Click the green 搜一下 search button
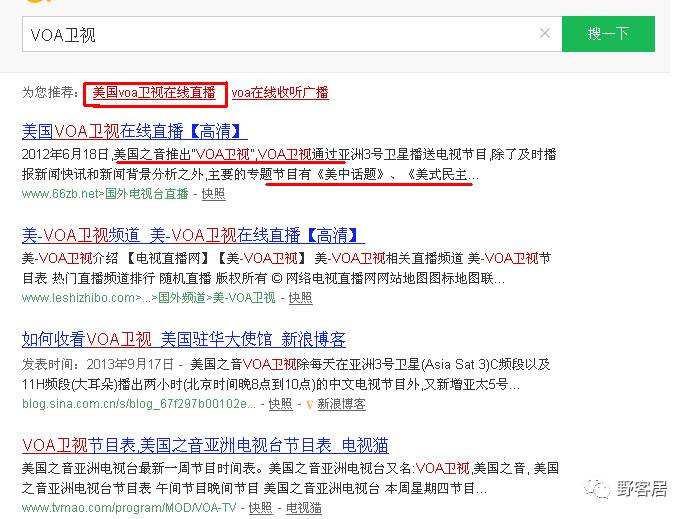 tap(608, 34)
